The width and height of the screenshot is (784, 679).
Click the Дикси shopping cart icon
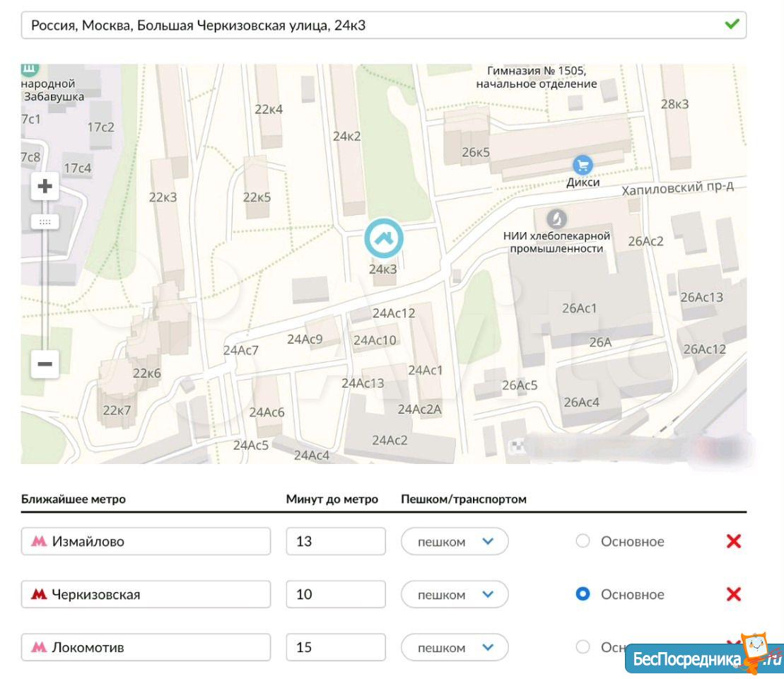pyautogui.click(x=583, y=166)
